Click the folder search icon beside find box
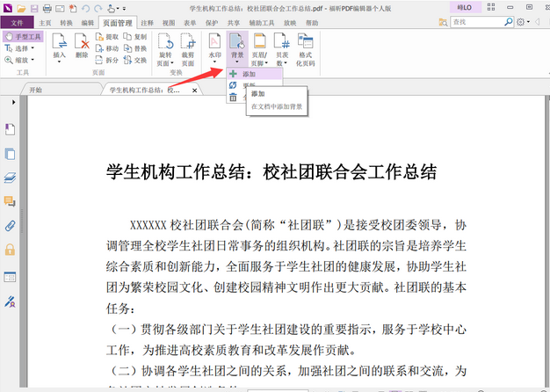 pyautogui.click(x=443, y=22)
